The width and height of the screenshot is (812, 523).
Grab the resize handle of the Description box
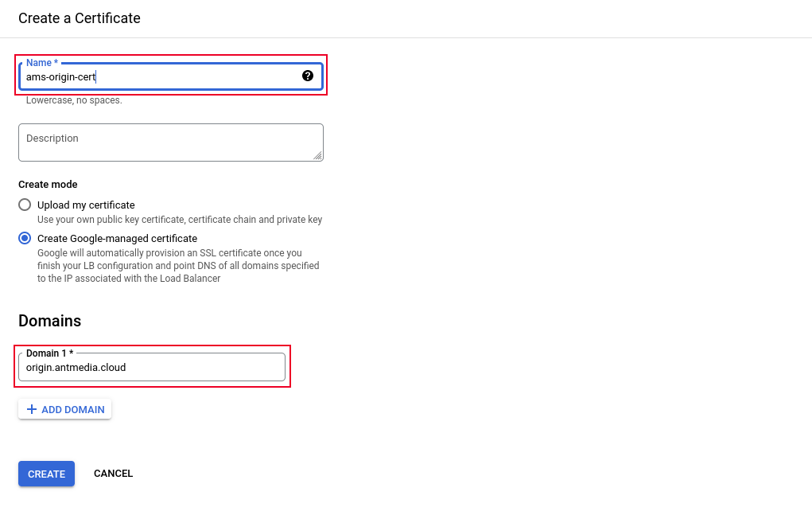(x=317, y=155)
